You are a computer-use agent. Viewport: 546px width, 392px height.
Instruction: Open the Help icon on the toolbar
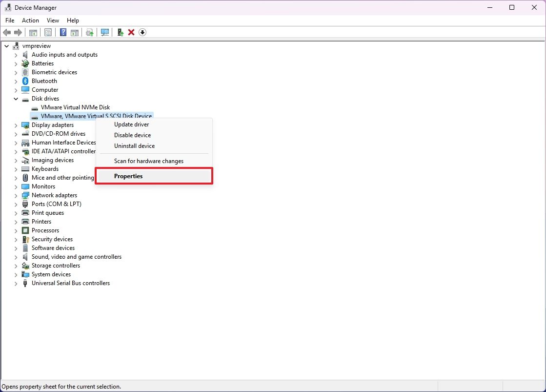coord(63,32)
